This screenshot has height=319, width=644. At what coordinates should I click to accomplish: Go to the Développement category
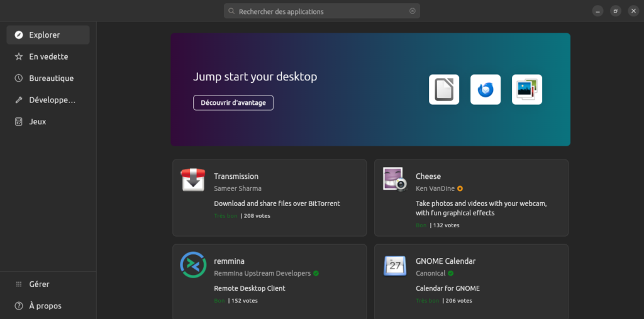pyautogui.click(x=48, y=100)
